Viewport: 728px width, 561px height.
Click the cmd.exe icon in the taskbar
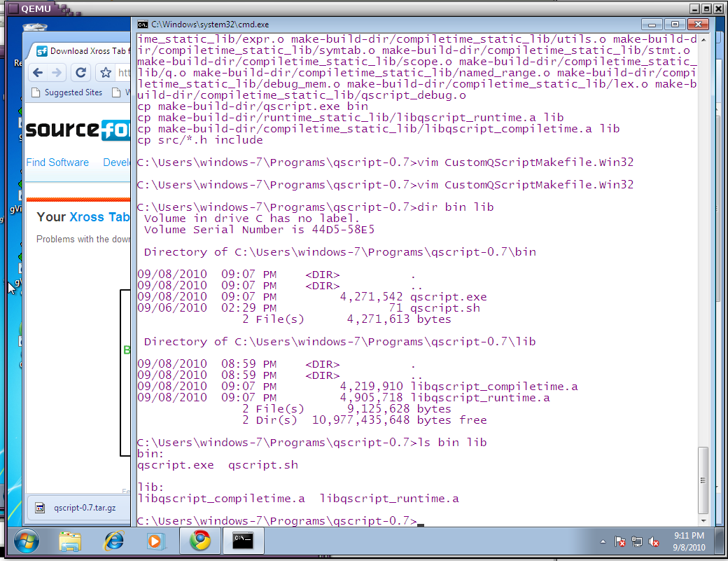pos(244,541)
